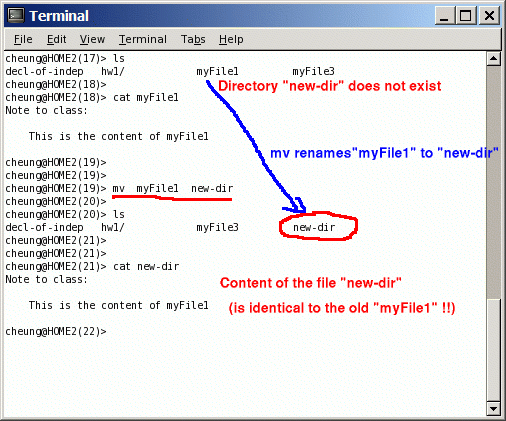Click the underlined mv myFile1 new-dir command
Screen dimensions: 506x421
[x=173, y=189]
